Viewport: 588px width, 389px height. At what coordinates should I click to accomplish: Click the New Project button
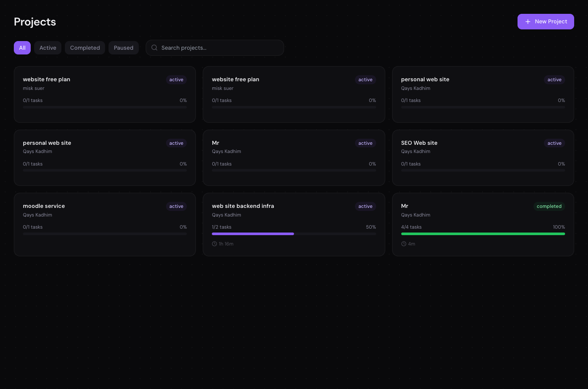pyautogui.click(x=546, y=21)
